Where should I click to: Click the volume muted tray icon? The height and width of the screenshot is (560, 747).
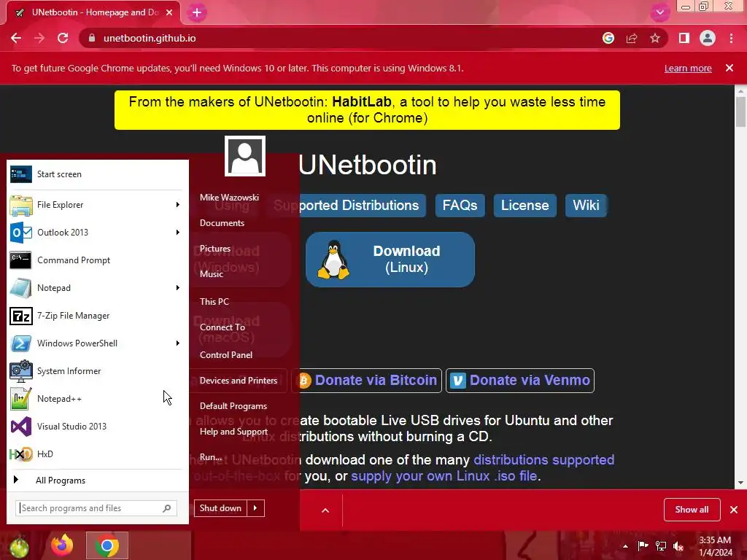point(678,546)
